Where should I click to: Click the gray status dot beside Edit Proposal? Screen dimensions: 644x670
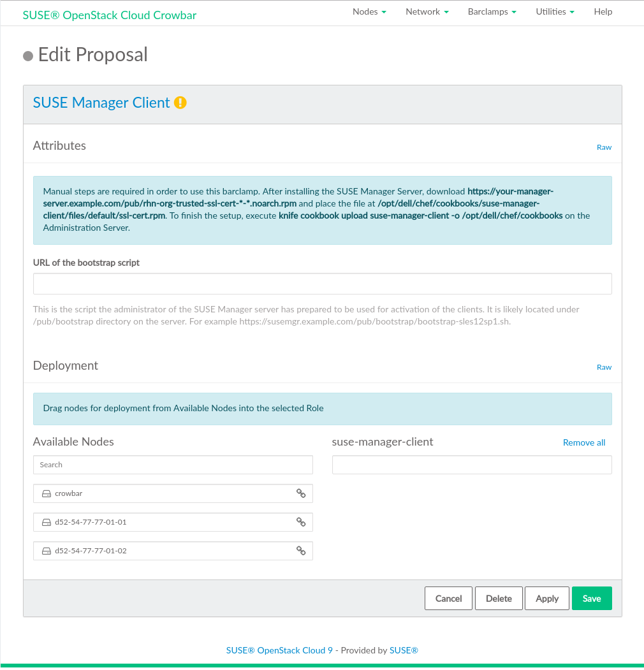tap(28, 56)
